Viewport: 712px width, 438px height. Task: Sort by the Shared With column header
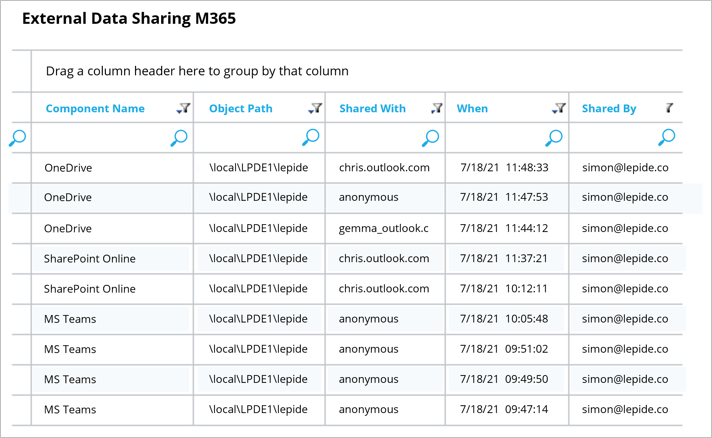372,108
